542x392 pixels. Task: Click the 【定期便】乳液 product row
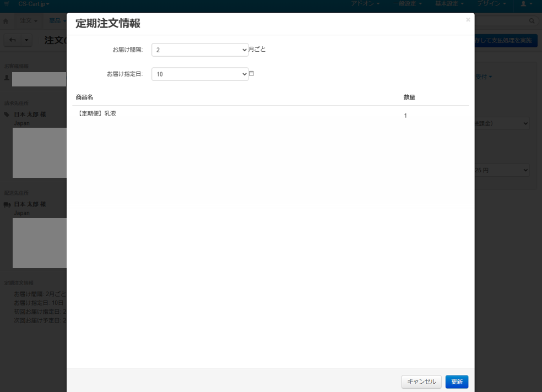(x=96, y=113)
